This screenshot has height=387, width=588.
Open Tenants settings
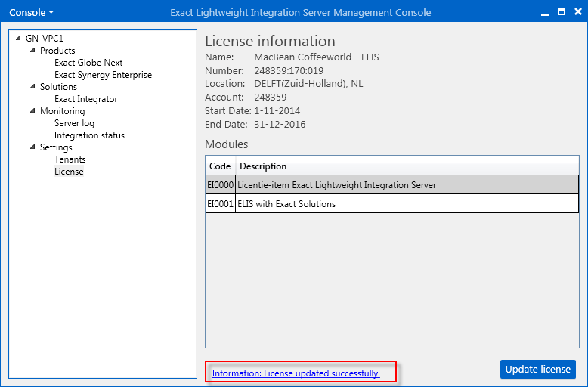(x=70, y=159)
